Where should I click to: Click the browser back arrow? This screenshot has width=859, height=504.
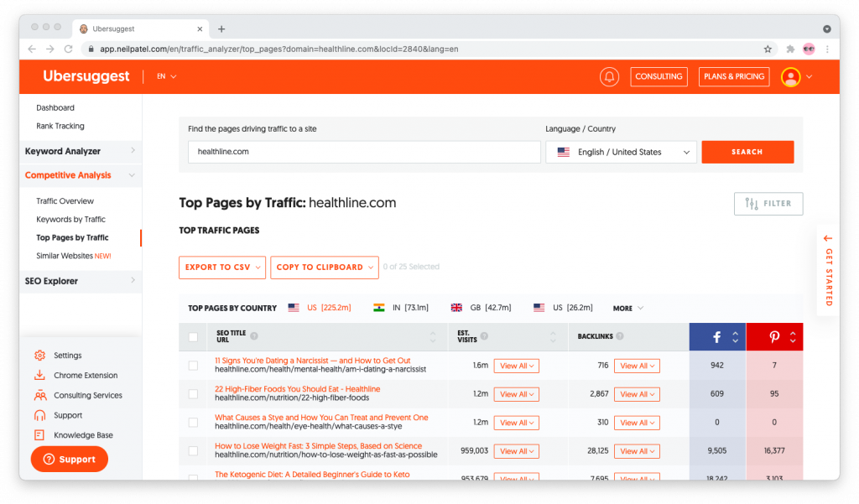click(x=33, y=49)
